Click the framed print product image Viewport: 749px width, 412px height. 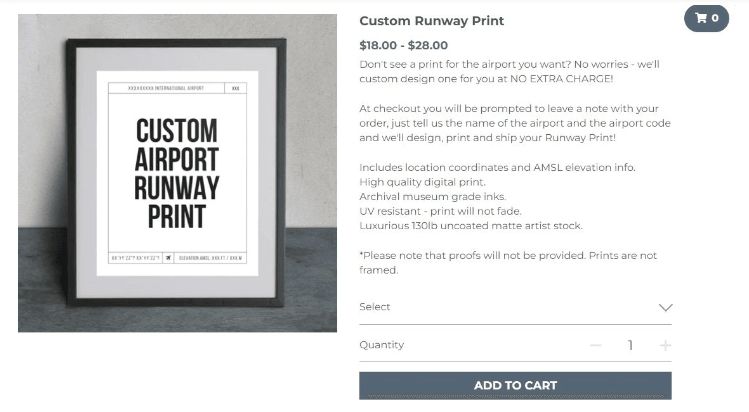[x=177, y=172]
